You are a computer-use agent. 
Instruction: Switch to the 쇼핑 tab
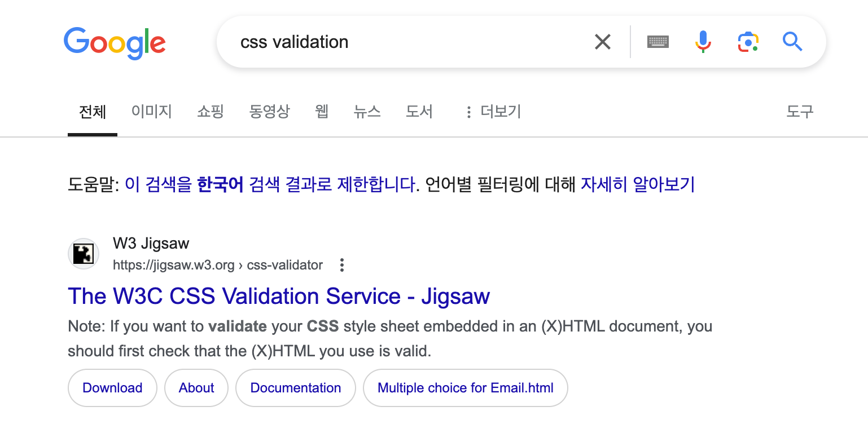211,112
